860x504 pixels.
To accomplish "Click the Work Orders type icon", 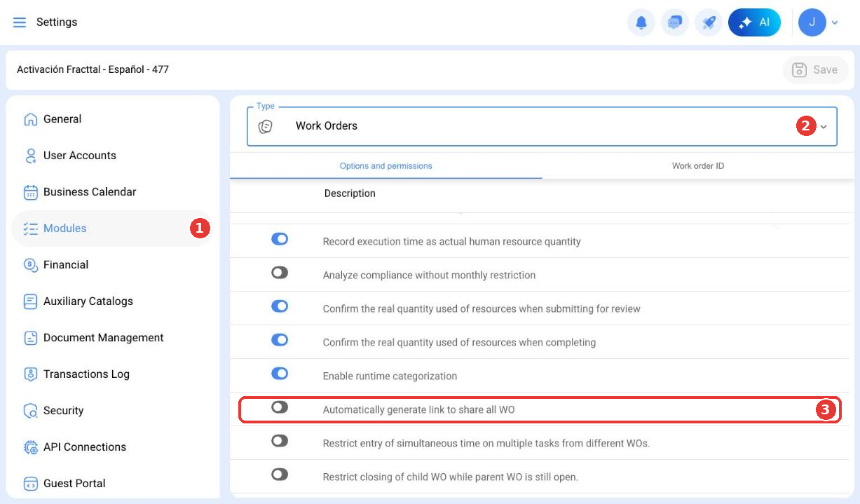I will coord(265,126).
